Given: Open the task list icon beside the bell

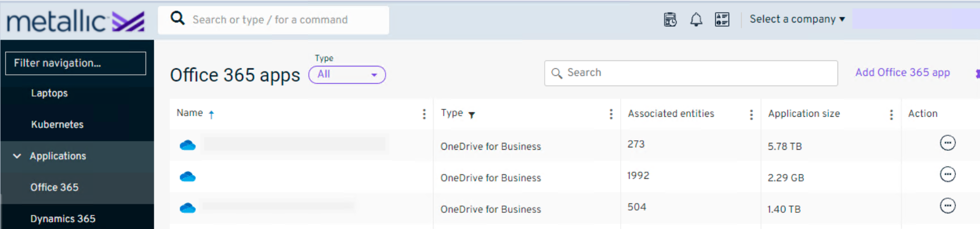Looking at the screenshot, I should (x=722, y=20).
